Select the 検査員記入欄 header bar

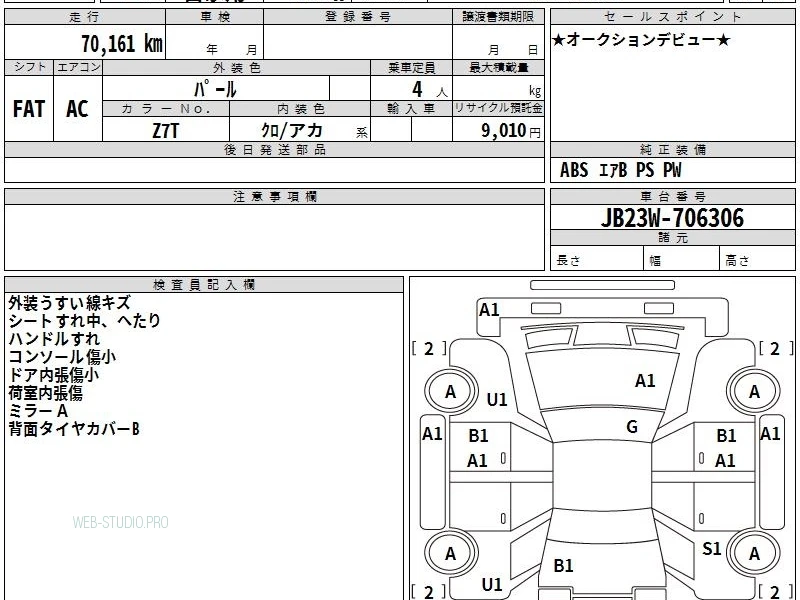[x=204, y=285]
